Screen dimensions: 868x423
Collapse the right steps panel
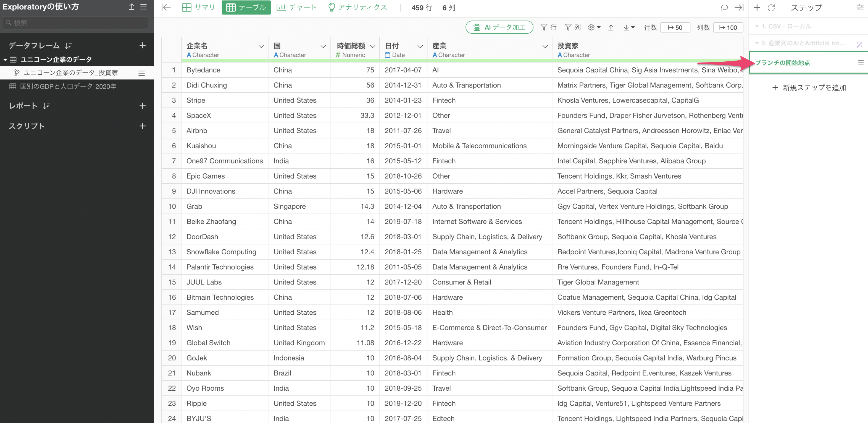pos(739,7)
